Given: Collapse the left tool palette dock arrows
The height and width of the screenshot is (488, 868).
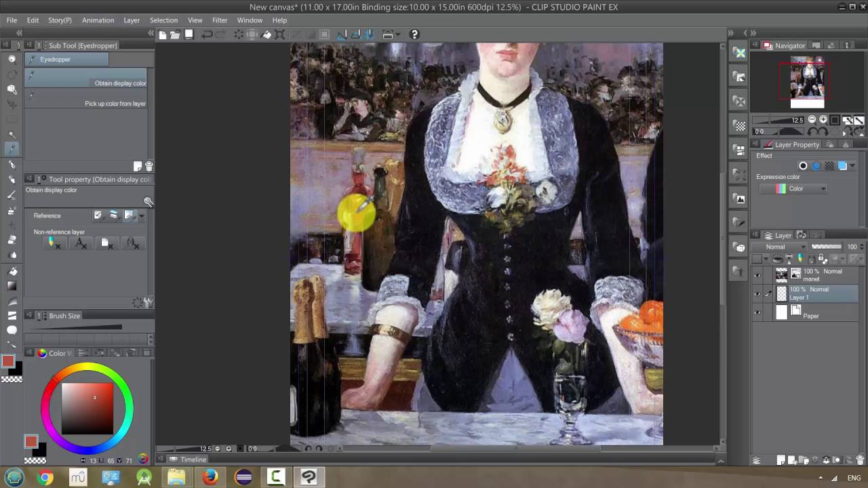Looking at the screenshot, I should coord(19,33).
